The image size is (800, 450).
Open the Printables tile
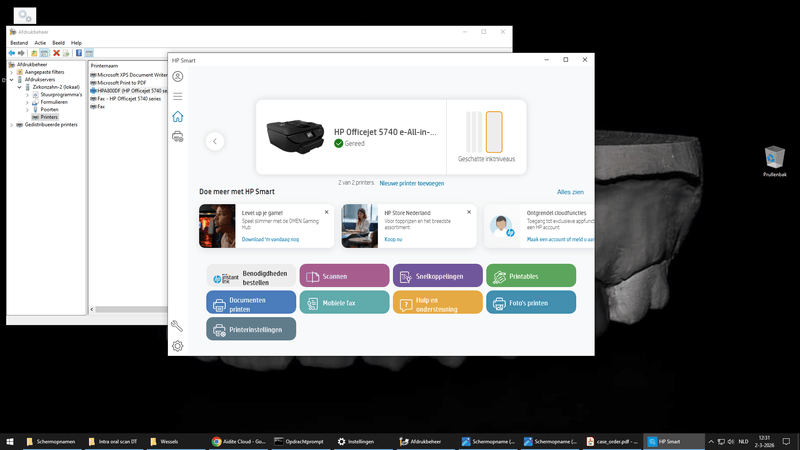coord(531,276)
